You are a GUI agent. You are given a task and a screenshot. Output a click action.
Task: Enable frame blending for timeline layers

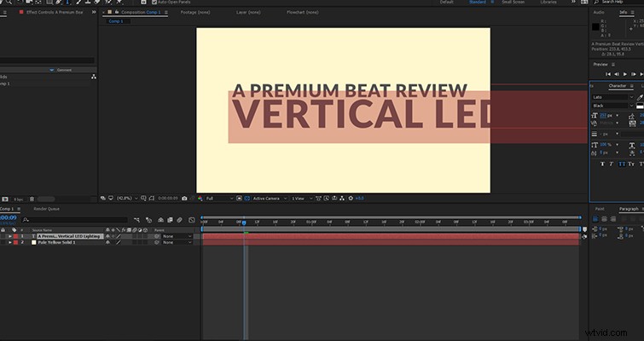tap(170, 220)
